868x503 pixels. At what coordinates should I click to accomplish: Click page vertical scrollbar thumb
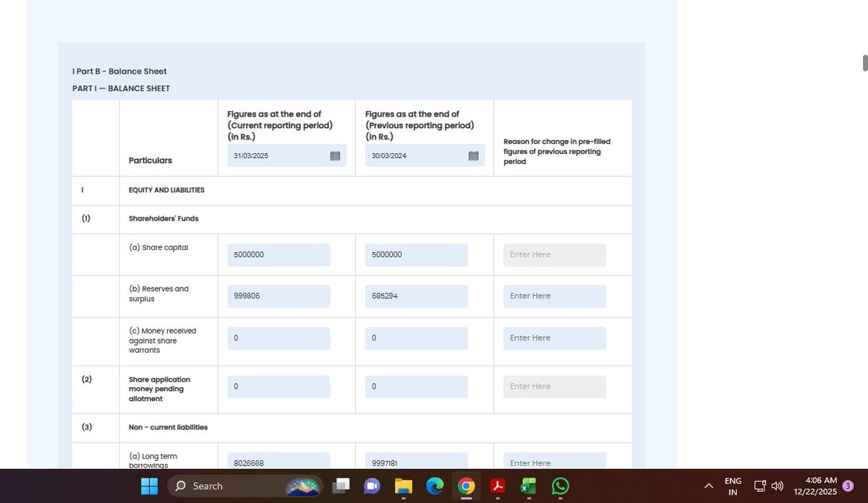click(865, 63)
